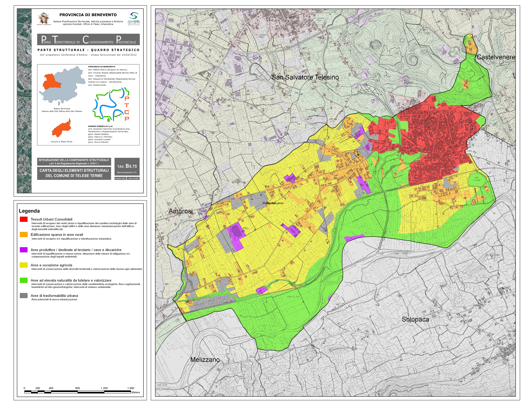Click the 'Melizzano' map label

coord(205,360)
